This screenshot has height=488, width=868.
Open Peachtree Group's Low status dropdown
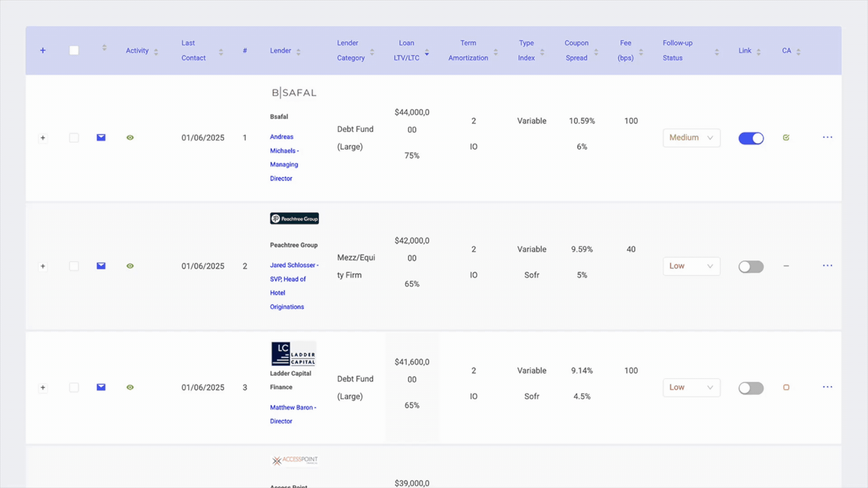(691, 266)
